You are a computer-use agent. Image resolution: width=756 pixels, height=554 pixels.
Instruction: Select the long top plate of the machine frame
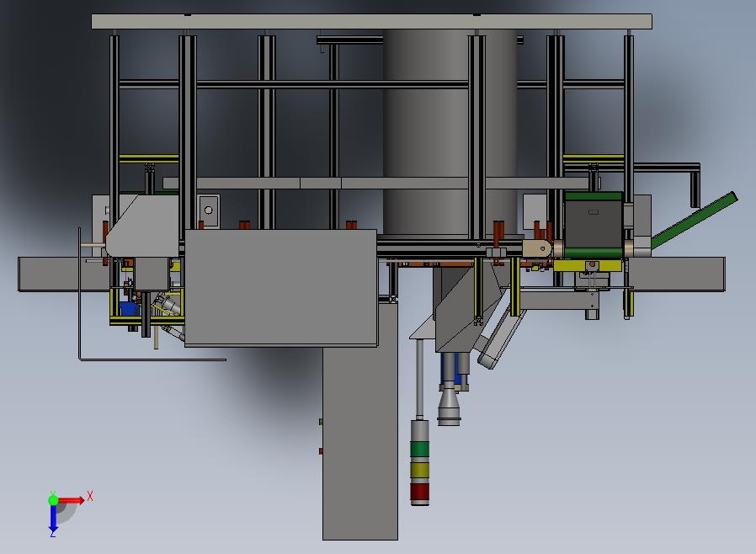372,22
